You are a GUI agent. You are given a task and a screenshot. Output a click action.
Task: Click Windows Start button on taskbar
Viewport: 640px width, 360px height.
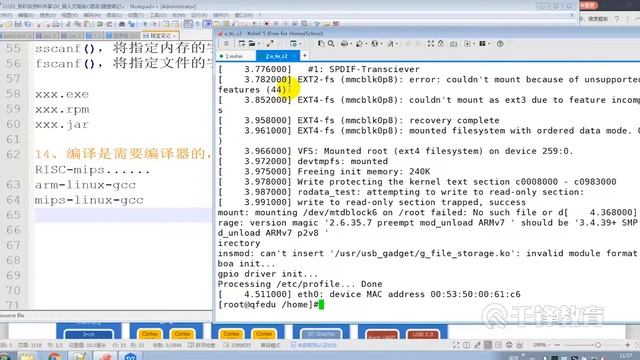tap(5, 356)
